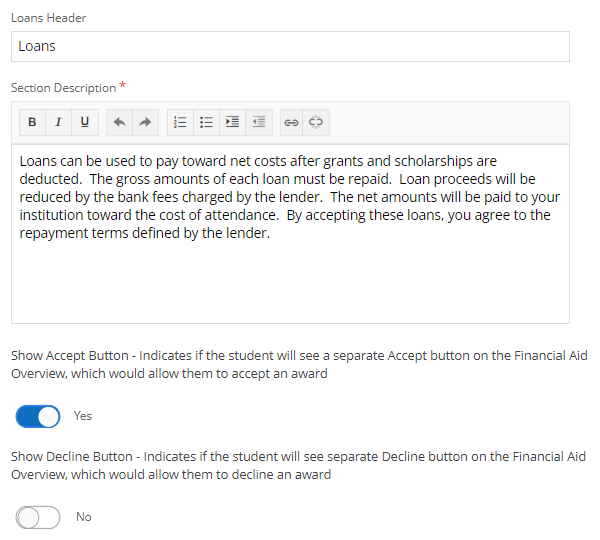This screenshot has width=600, height=540.
Task: Underline text using the U button
Action: [84, 122]
